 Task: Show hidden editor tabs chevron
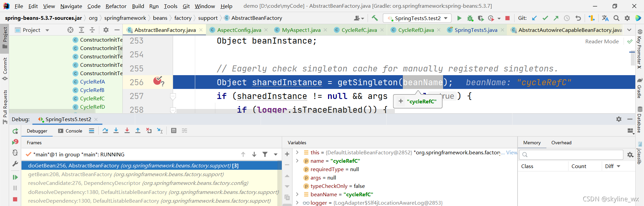[x=629, y=30]
